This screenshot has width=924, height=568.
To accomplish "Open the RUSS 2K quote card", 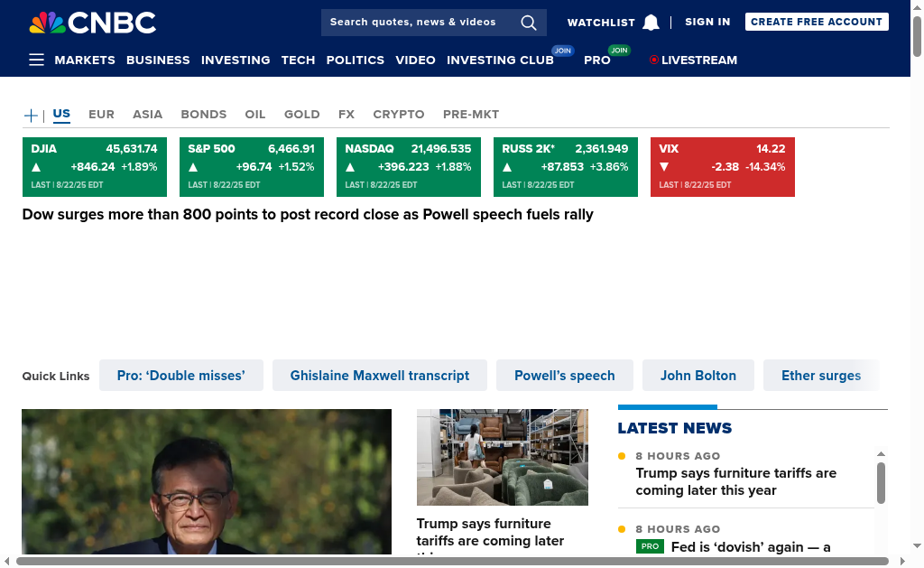I will [x=566, y=167].
